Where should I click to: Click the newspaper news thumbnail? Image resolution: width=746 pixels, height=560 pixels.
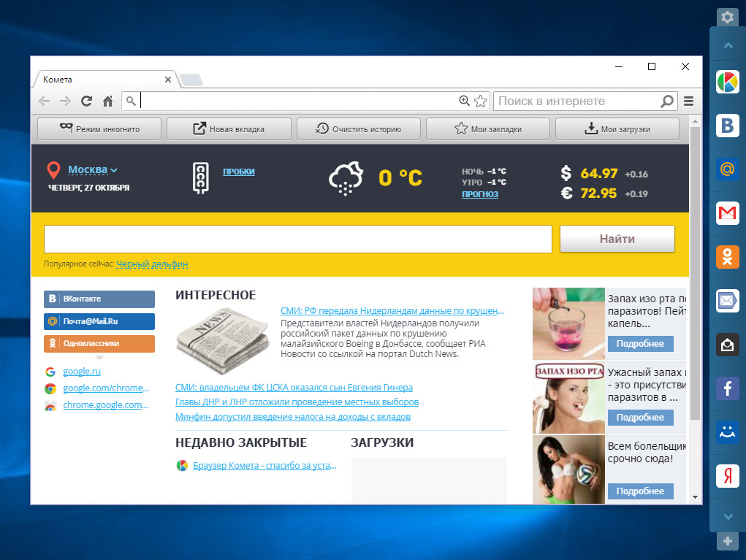point(223,340)
